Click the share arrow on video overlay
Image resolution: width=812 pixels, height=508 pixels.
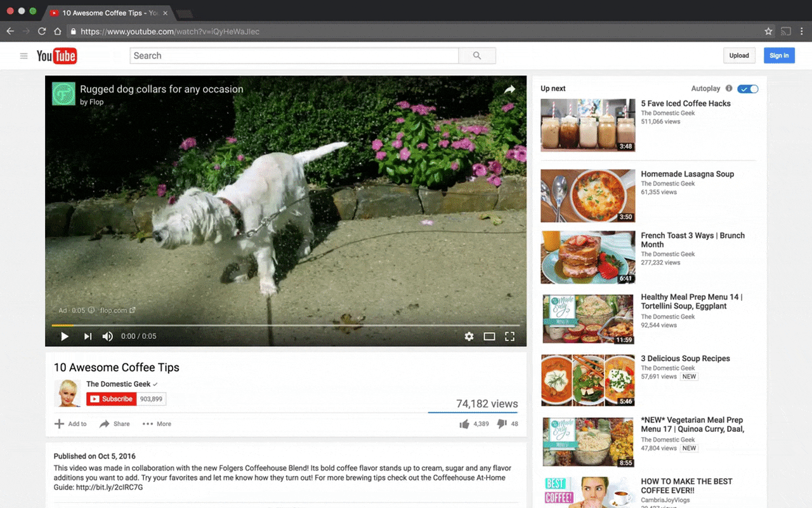509,90
